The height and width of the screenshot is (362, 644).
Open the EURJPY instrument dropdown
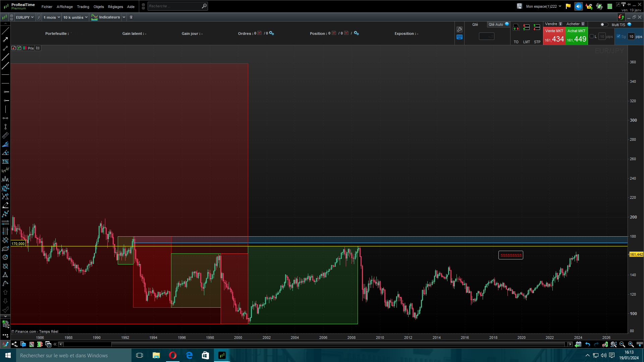point(25,17)
